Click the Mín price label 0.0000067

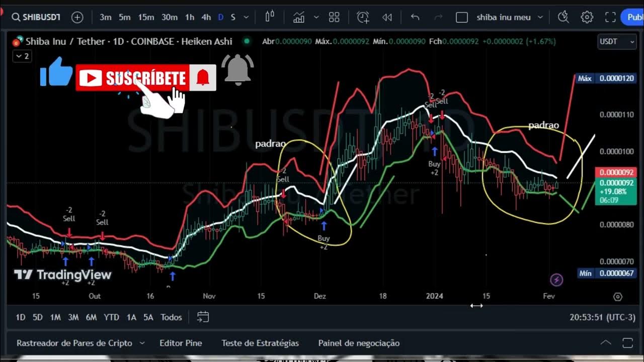click(606, 273)
